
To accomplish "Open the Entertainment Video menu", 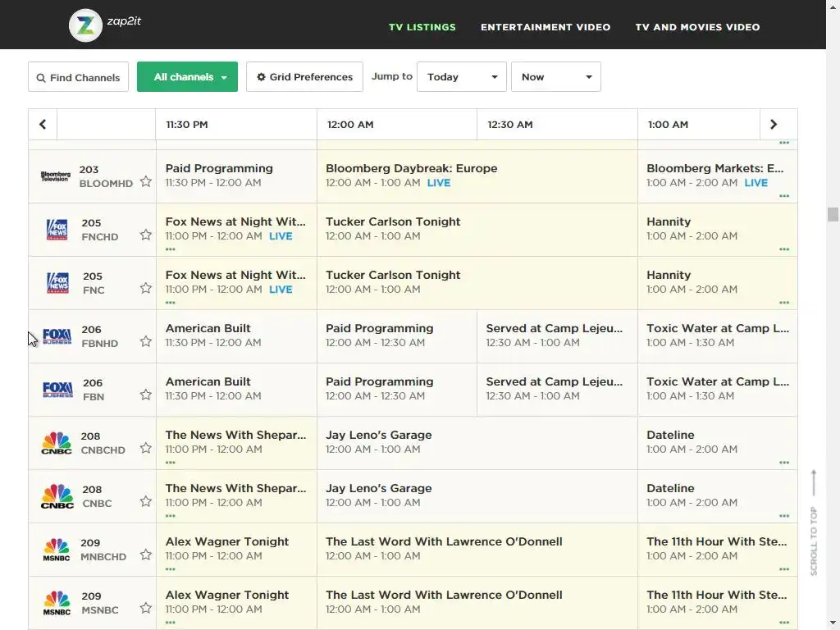I will pyautogui.click(x=546, y=27).
